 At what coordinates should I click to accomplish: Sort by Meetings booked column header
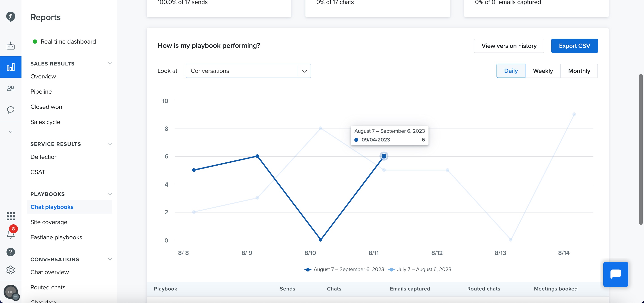click(x=555, y=288)
